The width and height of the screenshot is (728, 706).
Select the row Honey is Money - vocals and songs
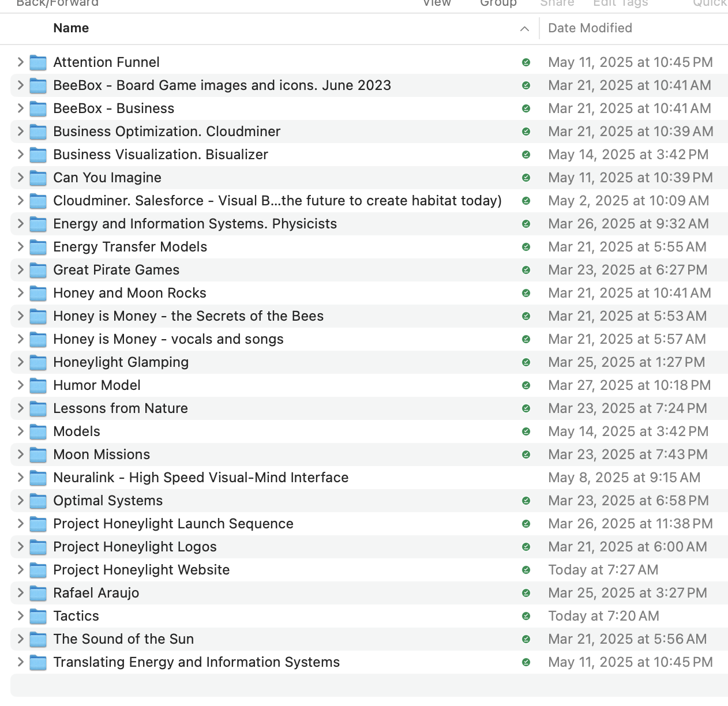coord(369,339)
